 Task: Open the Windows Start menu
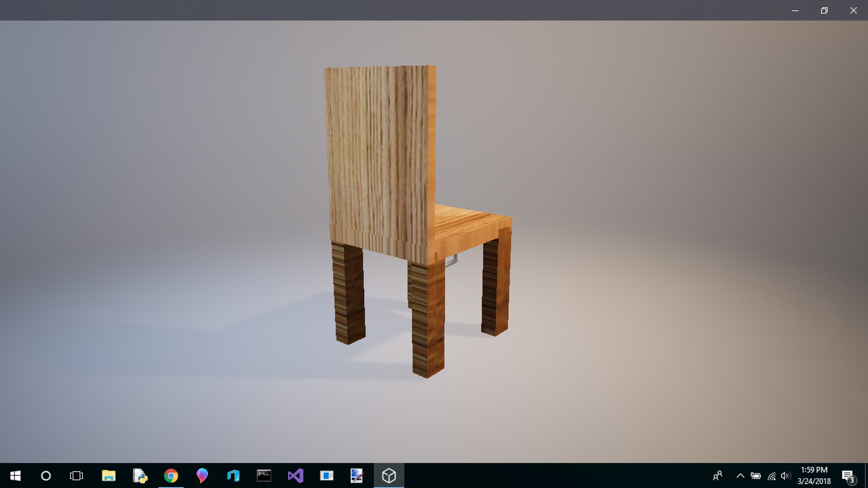click(x=15, y=476)
